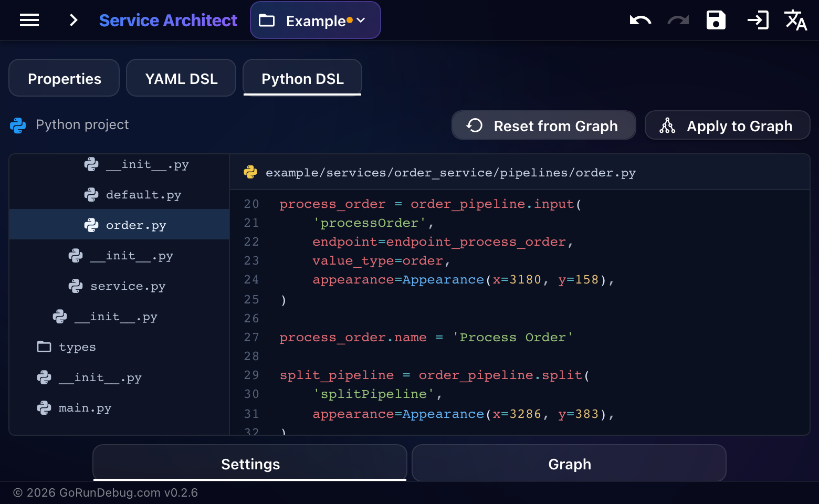Click value_type=order on line 23
819x504 pixels.
click(x=377, y=261)
